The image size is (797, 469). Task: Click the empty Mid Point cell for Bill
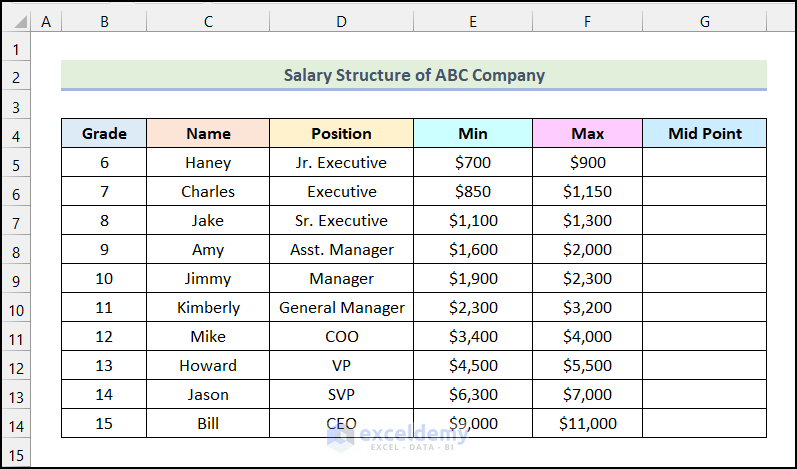[704, 424]
